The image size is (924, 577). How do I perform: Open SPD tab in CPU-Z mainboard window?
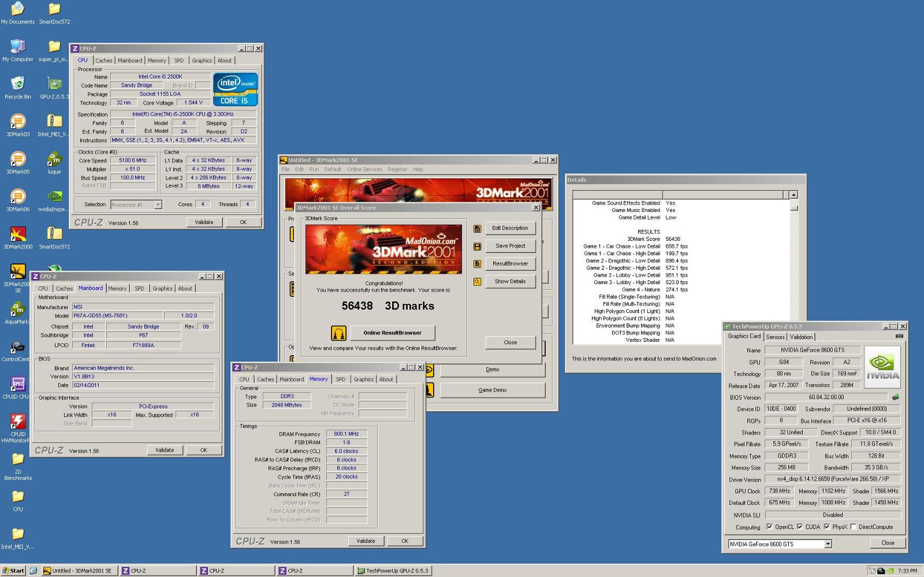click(139, 289)
